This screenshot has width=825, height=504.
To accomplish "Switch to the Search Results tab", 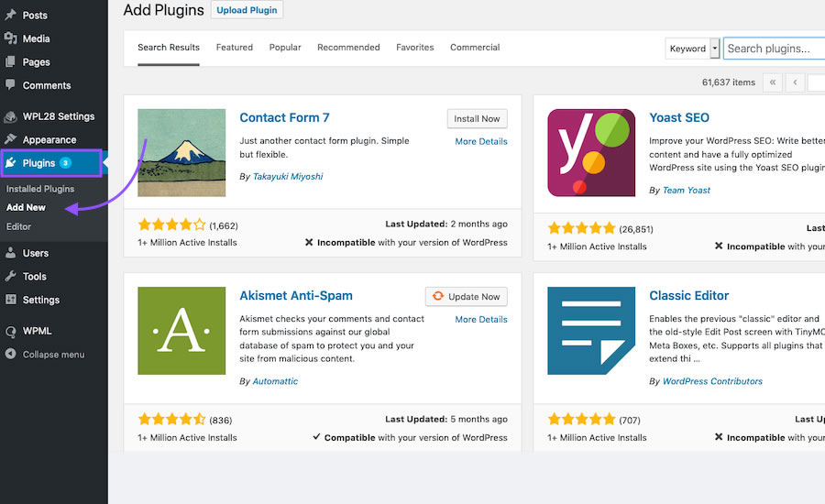I will pos(169,48).
